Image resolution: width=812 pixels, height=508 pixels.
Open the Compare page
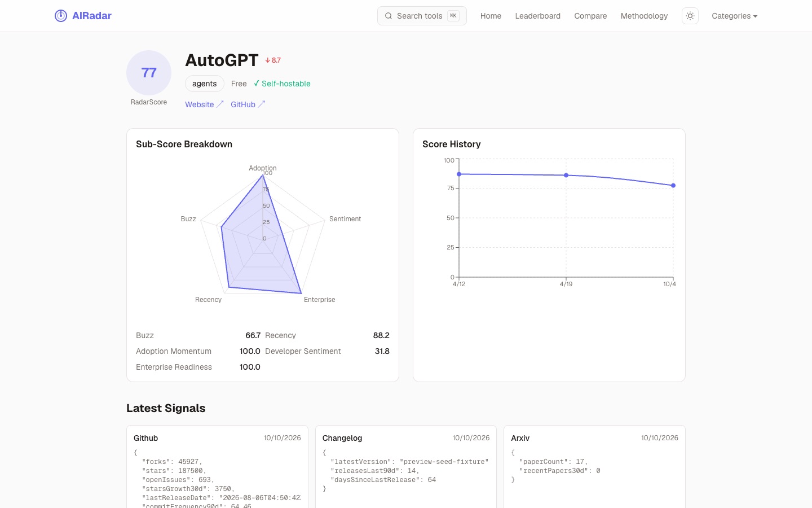click(590, 16)
